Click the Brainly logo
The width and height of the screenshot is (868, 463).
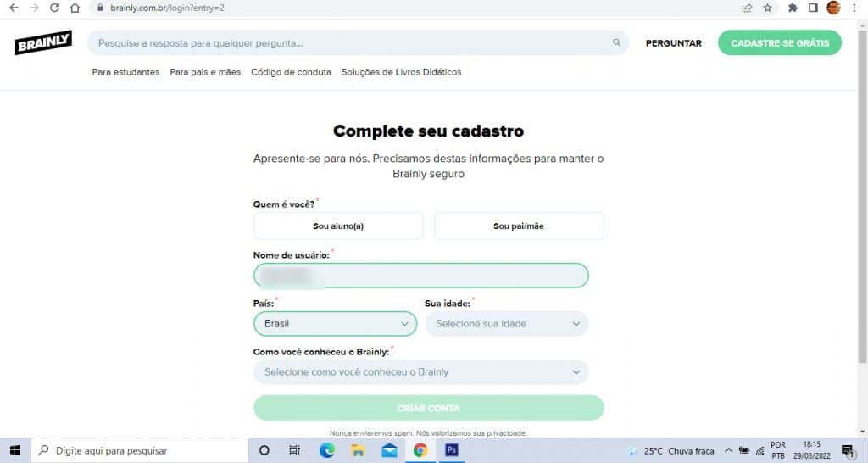point(43,42)
